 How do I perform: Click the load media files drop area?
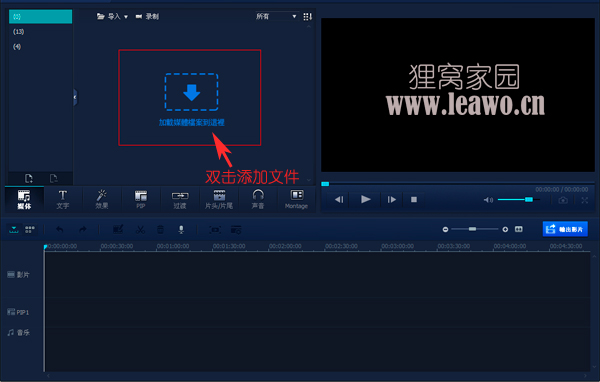(x=191, y=99)
